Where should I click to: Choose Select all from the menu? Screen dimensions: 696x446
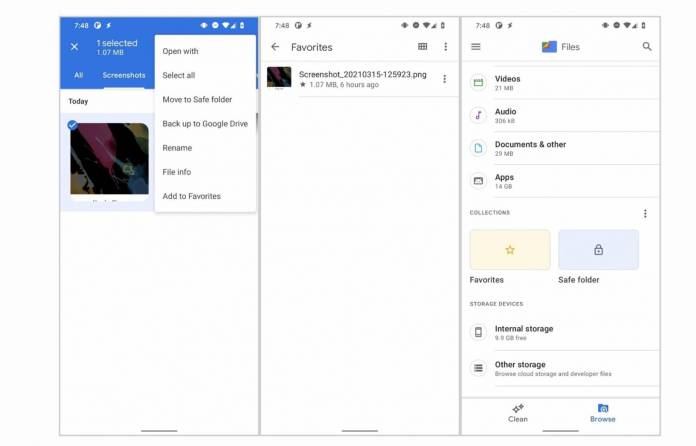coord(178,75)
